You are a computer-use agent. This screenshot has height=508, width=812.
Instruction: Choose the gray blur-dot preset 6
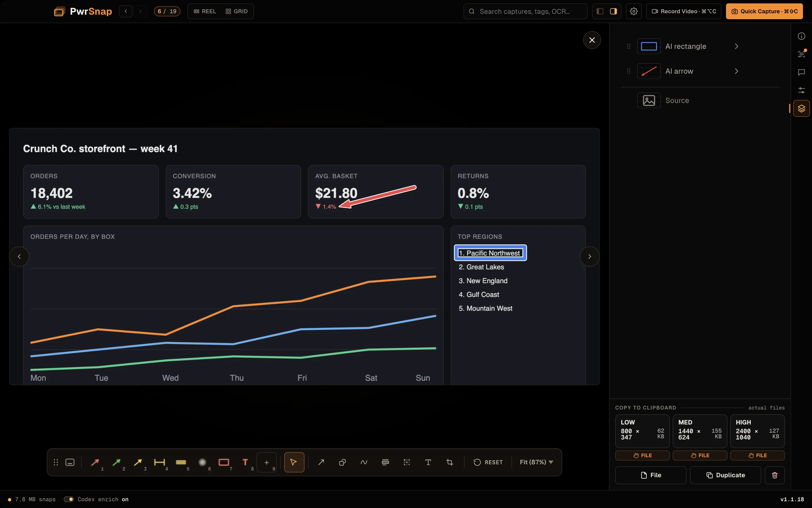click(x=203, y=462)
